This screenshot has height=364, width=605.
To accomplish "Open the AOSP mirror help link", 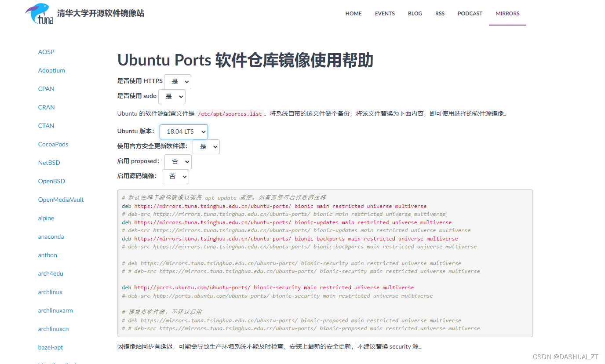I will click(46, 52).
